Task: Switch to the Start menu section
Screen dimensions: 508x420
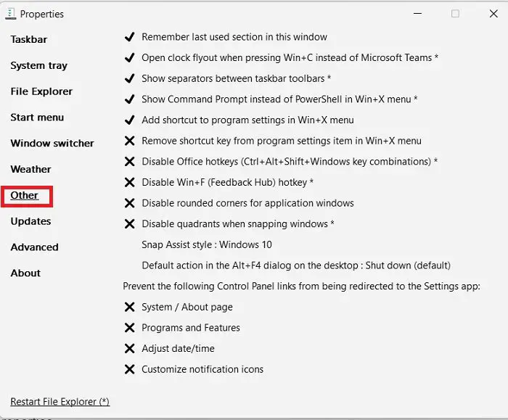Action: tap(37, 118)
